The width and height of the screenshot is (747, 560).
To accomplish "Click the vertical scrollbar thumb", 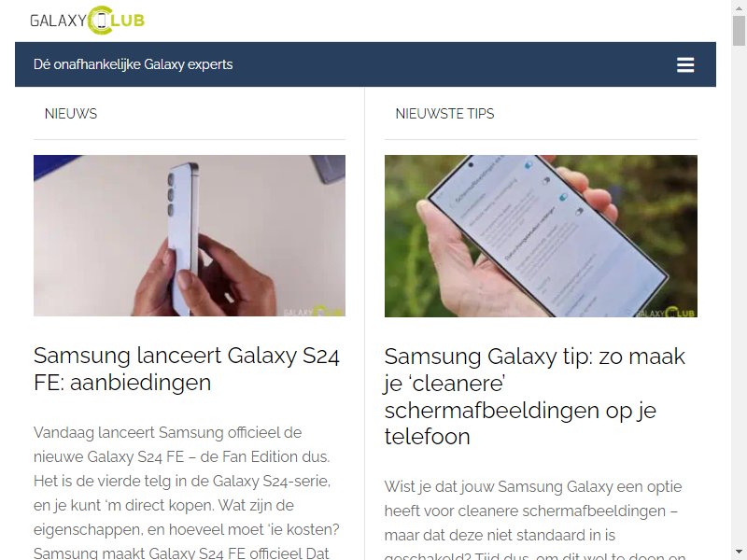I will point(739,30).
